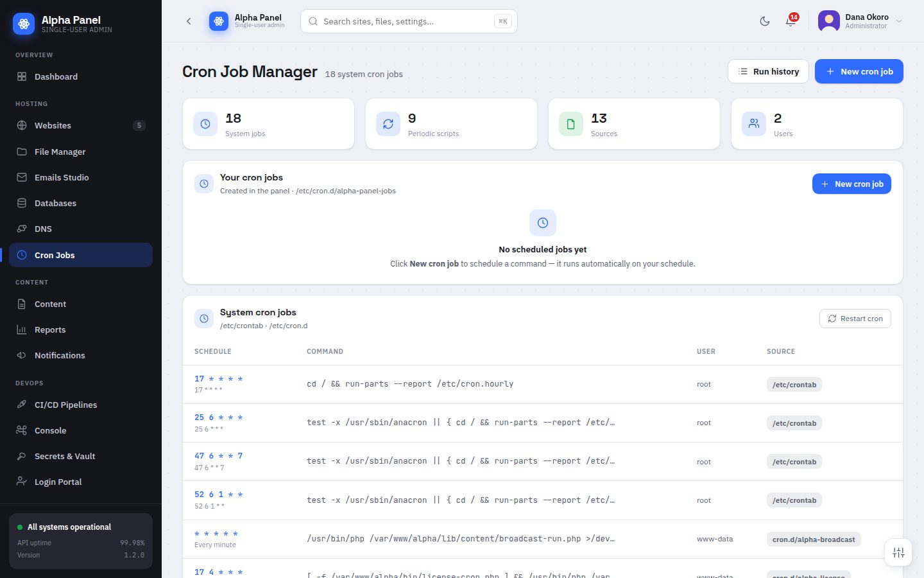Open Emails Studio menu item
The height and width of the screenshot is (578, 924).
click(x=81, y=177)
